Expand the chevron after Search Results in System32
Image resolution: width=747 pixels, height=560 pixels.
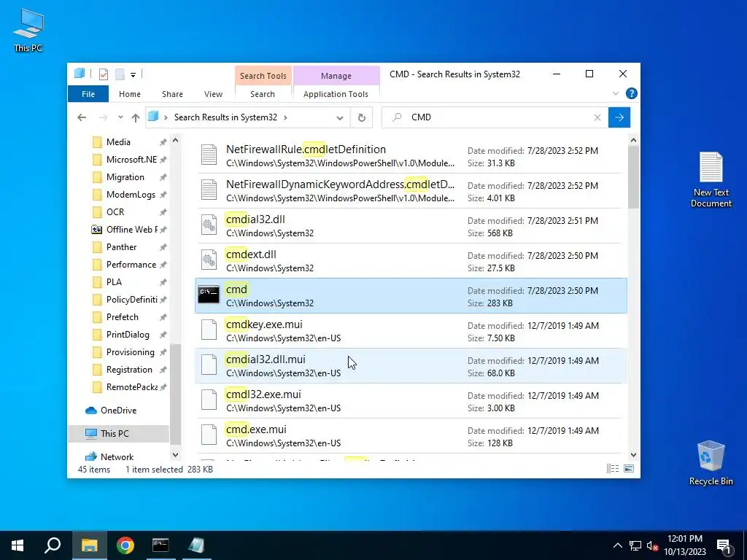click(x=285, y=117)
